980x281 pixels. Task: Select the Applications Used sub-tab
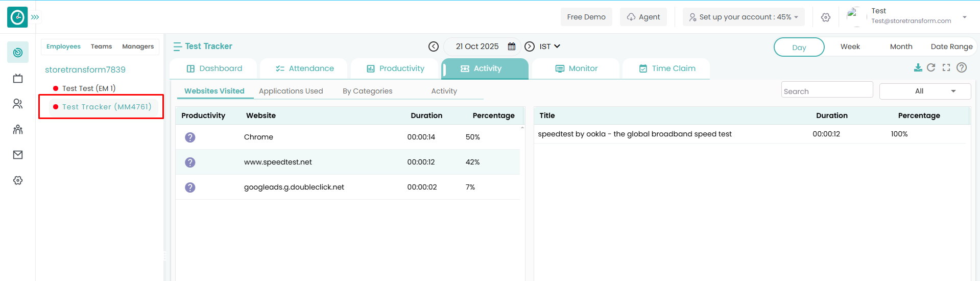291,91
